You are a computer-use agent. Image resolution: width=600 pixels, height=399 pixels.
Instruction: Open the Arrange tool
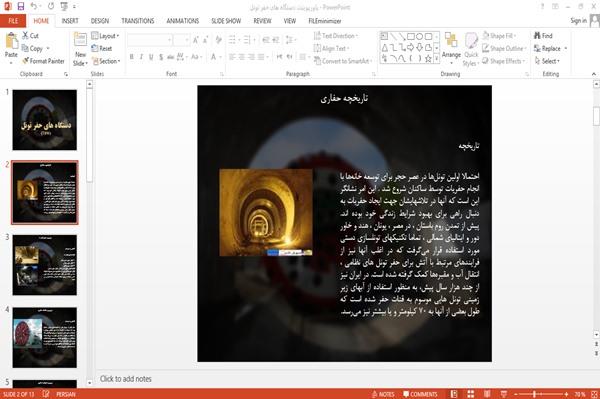[x=451, y=49]
